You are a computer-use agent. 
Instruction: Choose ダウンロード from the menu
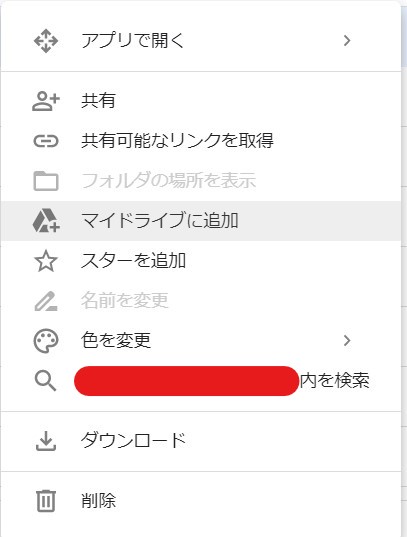pos(201,441)
